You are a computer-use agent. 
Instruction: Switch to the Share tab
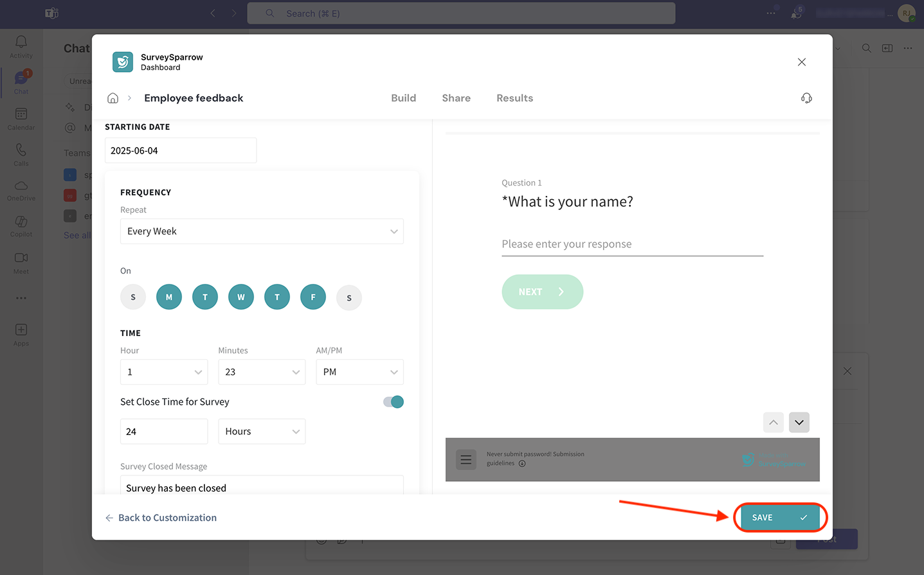point(456,98)
